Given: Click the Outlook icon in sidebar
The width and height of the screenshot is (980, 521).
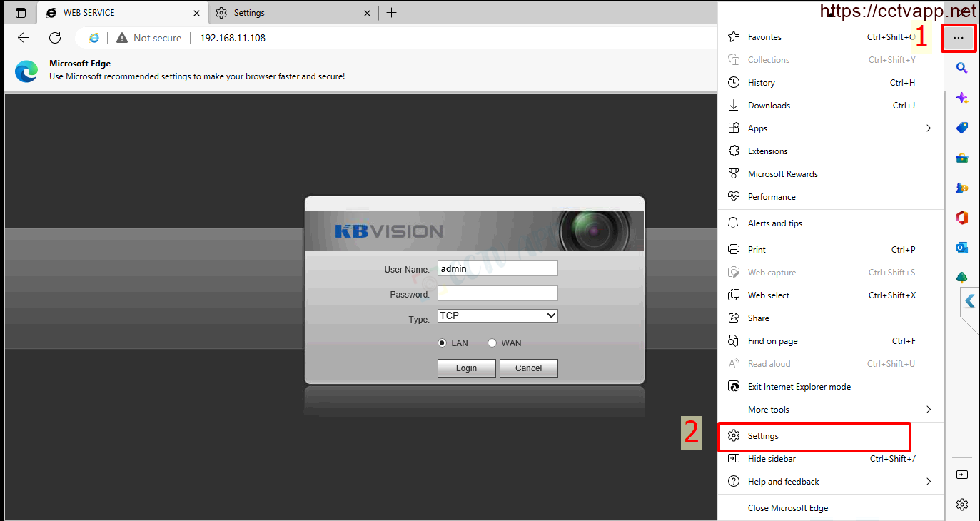Looking at the screenshot, I should pyautogui.click(x=961, y=248).
